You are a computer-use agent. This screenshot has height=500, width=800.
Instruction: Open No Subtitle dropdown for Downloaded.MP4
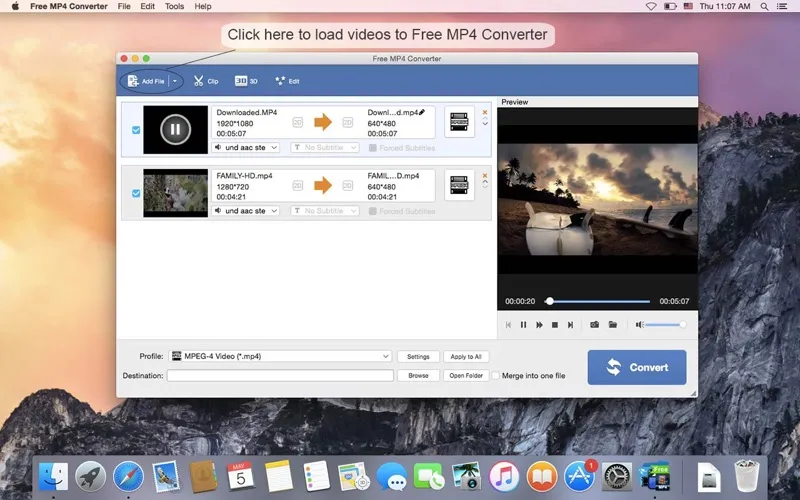coord(325,147)
